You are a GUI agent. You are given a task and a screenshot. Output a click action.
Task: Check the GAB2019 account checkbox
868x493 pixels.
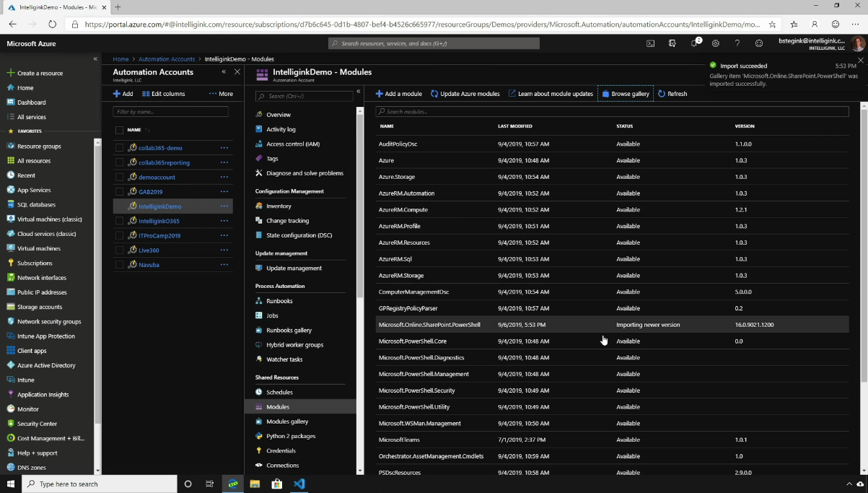pos(119,192)
